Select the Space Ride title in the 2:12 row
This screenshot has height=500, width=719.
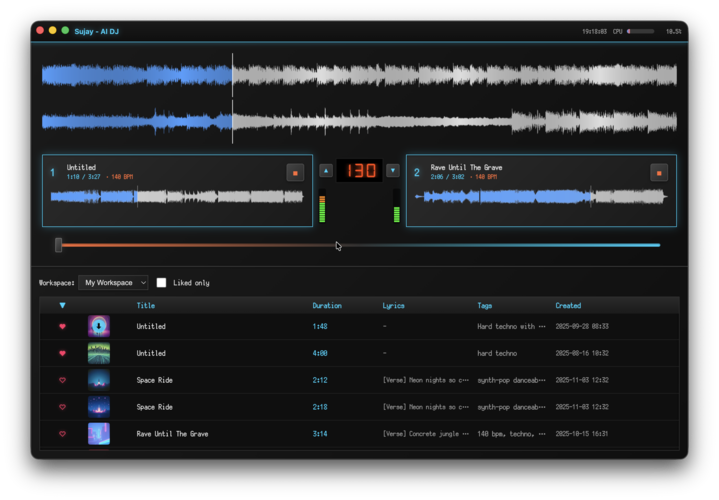155,380
